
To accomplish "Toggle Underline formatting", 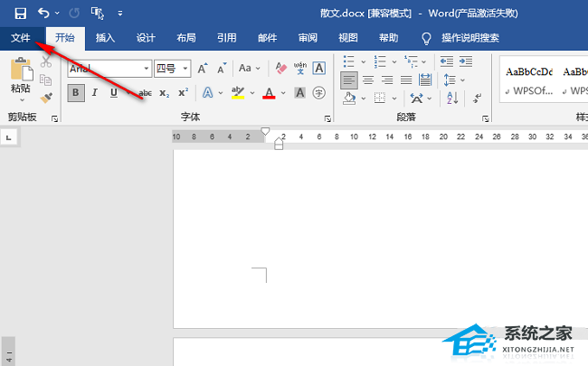I will (x=114, y=92).
